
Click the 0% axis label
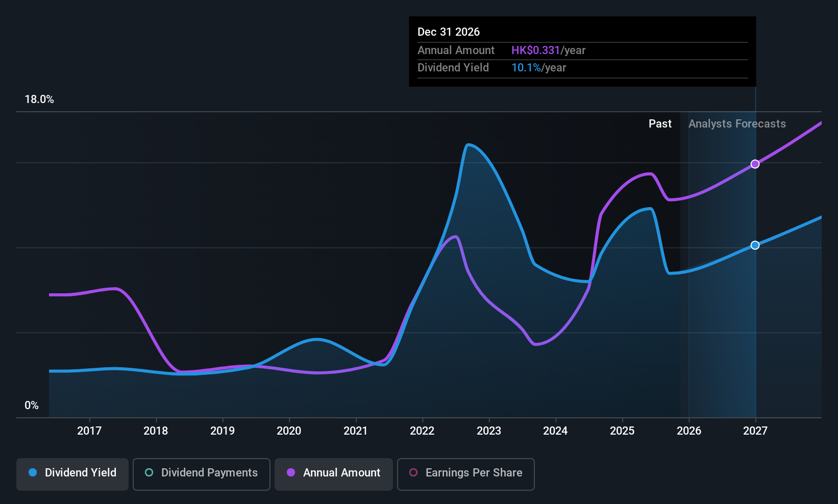tap(31, 405)
